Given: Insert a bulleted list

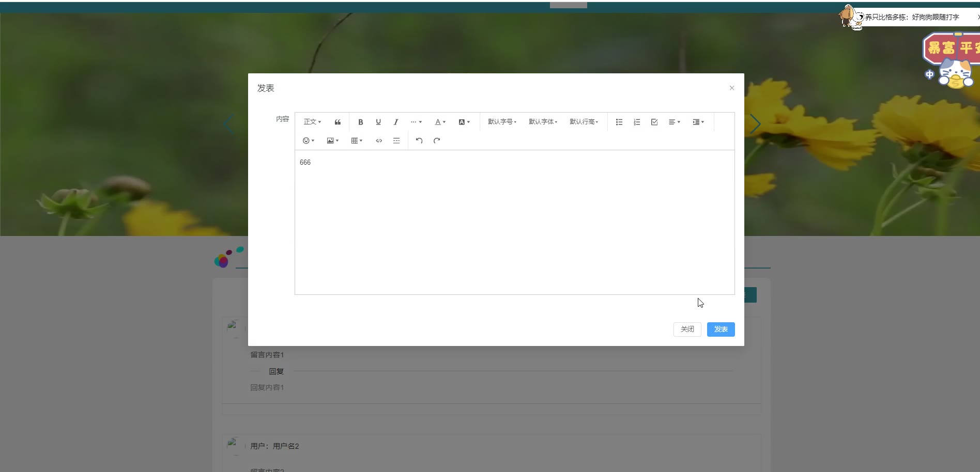Looking at the screenshot, I should [619, 122].
